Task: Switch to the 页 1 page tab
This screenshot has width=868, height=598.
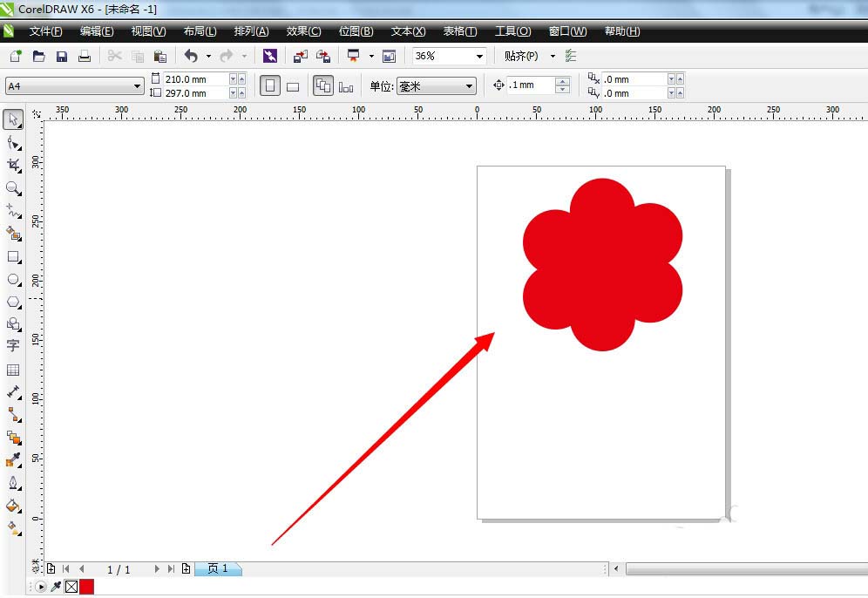Action: click(217, 568)
